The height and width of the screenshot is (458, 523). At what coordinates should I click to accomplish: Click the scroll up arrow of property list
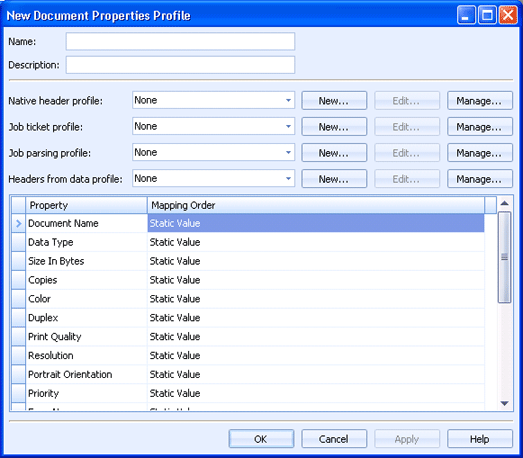coord(504,203)
